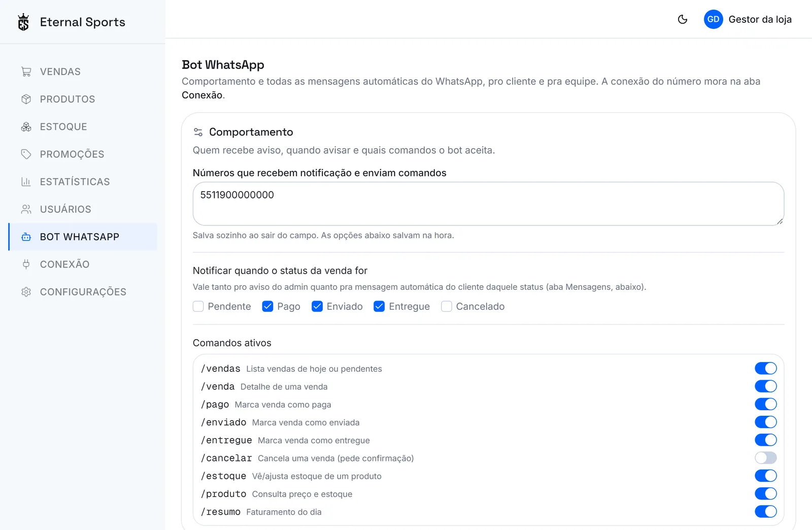Check the Pendente status checkbox
812x530 pixels.
[198, 306]
